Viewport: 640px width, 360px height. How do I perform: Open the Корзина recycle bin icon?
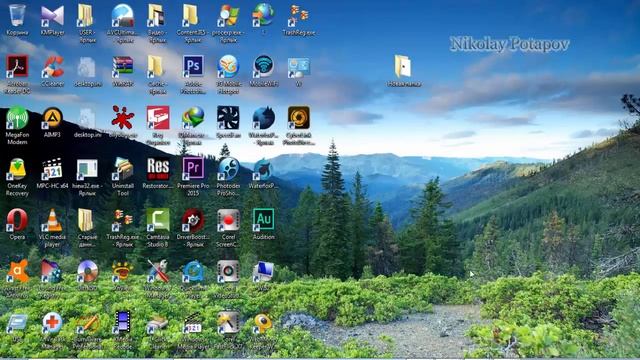pos(17,16)
